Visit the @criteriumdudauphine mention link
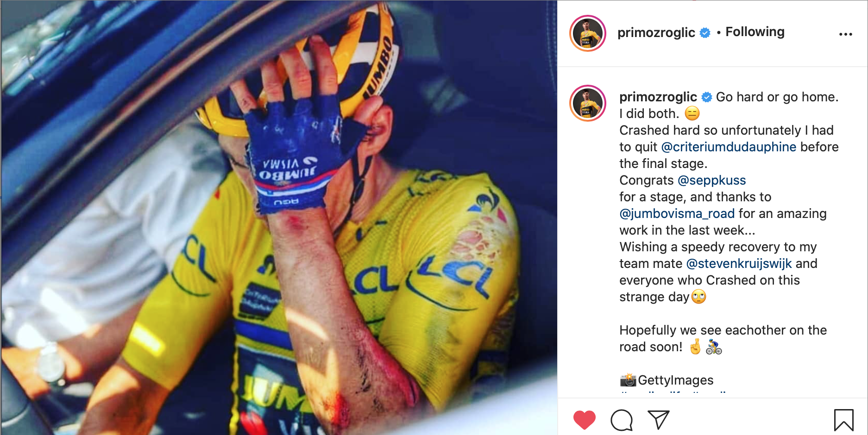 [729, 147]
